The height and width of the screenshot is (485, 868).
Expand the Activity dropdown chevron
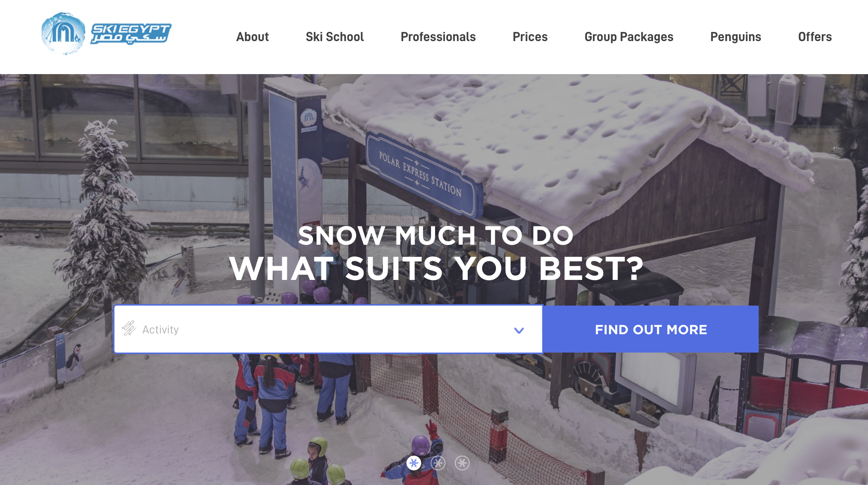pos(519,330)
